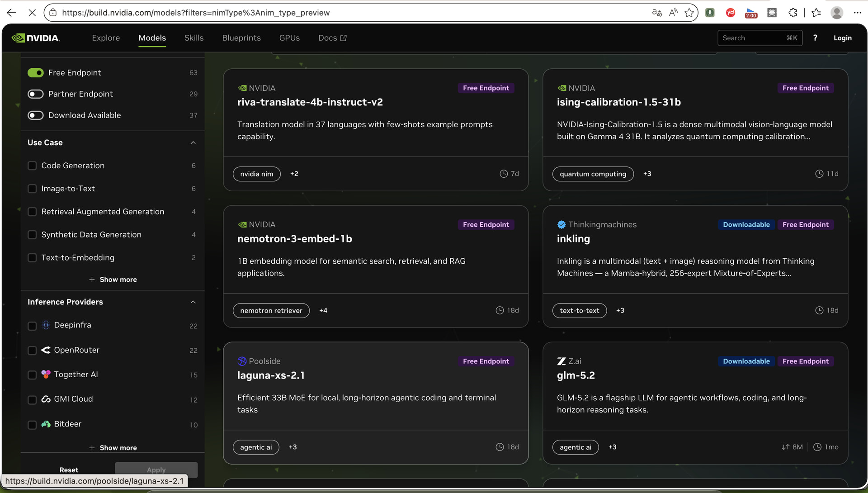
Task: Check the Retrieval Augmented Generation checkbox
Action: tap(32, 212)
